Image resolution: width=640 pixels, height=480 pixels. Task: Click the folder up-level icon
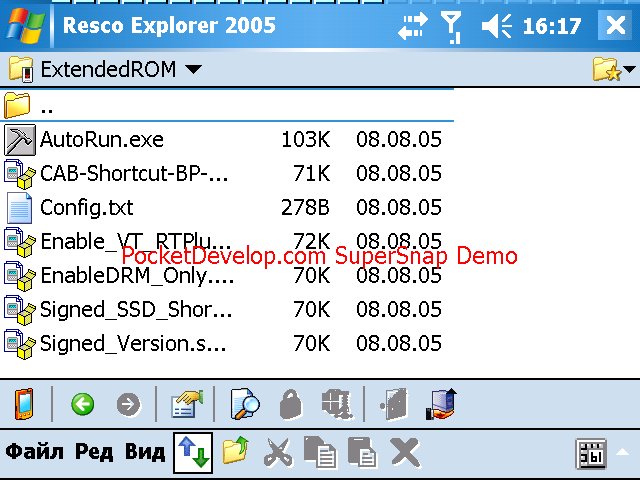pyautogui.click(x=236, y=450)
